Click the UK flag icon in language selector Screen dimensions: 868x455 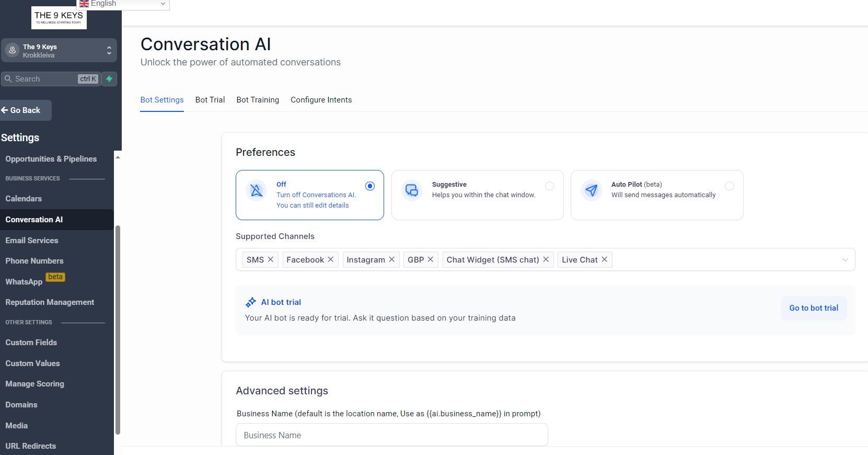click(x=84, y=4)
